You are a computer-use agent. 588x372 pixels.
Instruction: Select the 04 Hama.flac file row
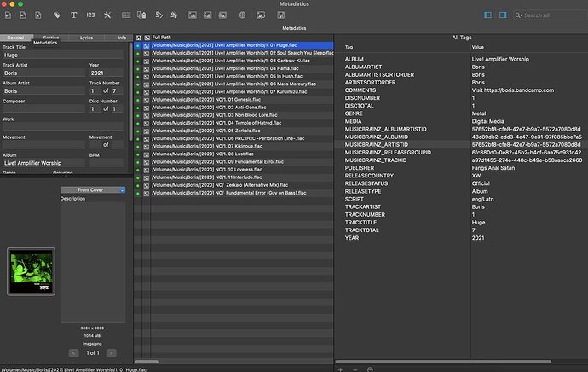click(x=234, y=69)
